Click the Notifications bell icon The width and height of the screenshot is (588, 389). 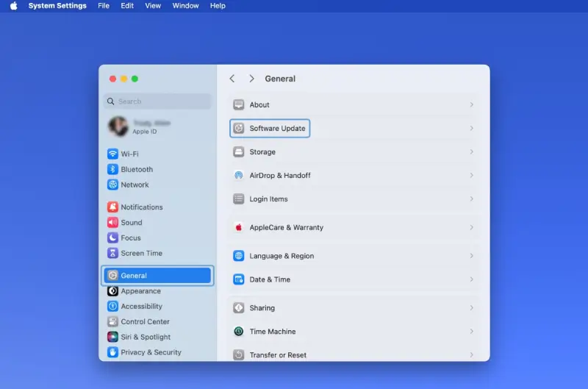coord(112,207)
